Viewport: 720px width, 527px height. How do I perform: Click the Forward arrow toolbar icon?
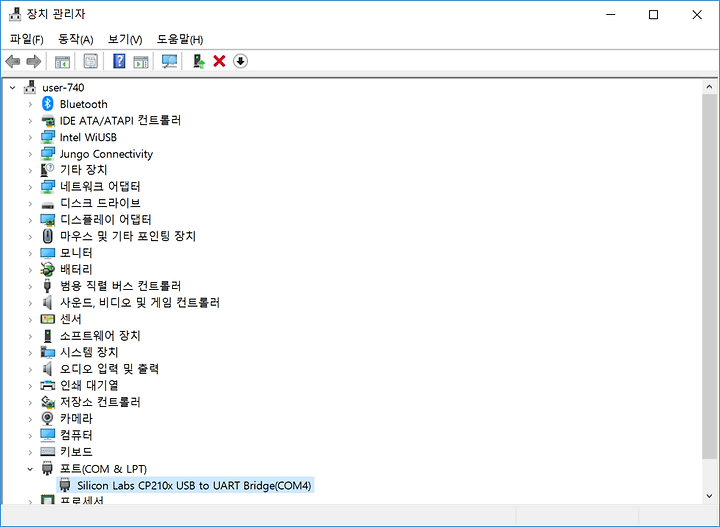[x=34, y=61]
